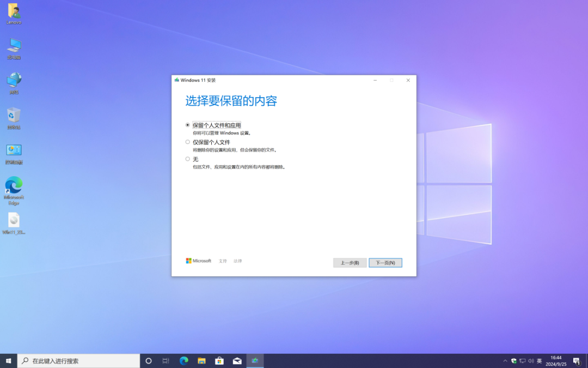Image resolution: width=588 pixels, height=368 pixels.
Task: Open the notification center icon
Action: (577, 361)
